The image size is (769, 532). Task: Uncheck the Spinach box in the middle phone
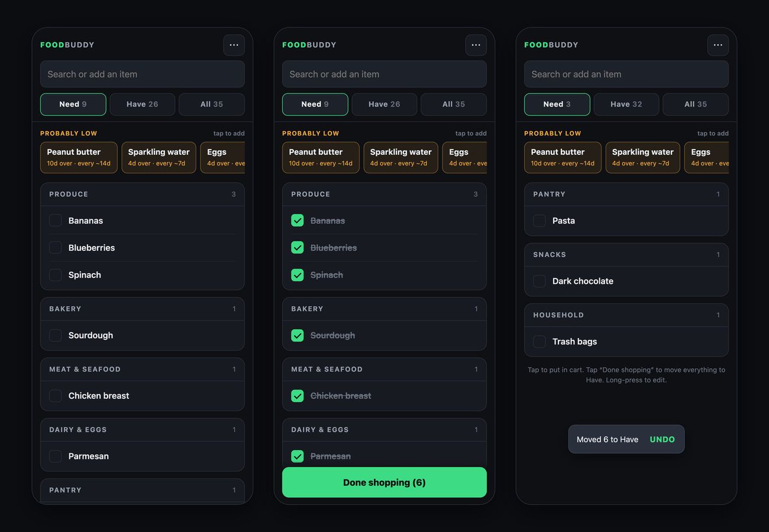[x=297, y=275]
